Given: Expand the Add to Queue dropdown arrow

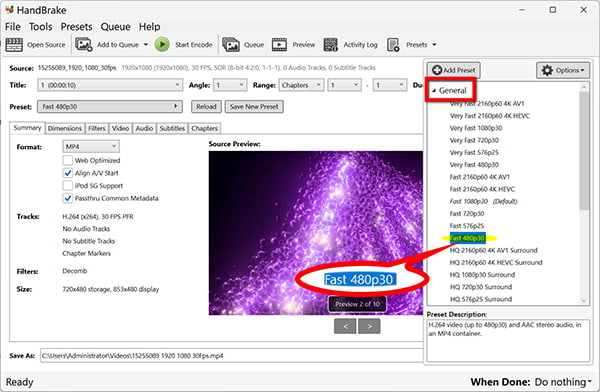Looking at the screenshot, I should [146, 45].
